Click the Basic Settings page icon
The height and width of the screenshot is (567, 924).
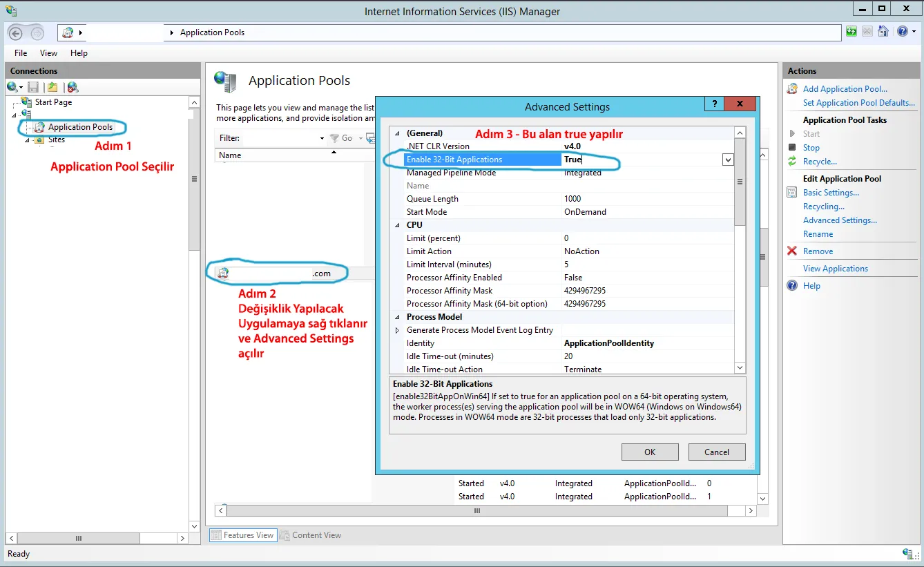(x=792, y=193)
